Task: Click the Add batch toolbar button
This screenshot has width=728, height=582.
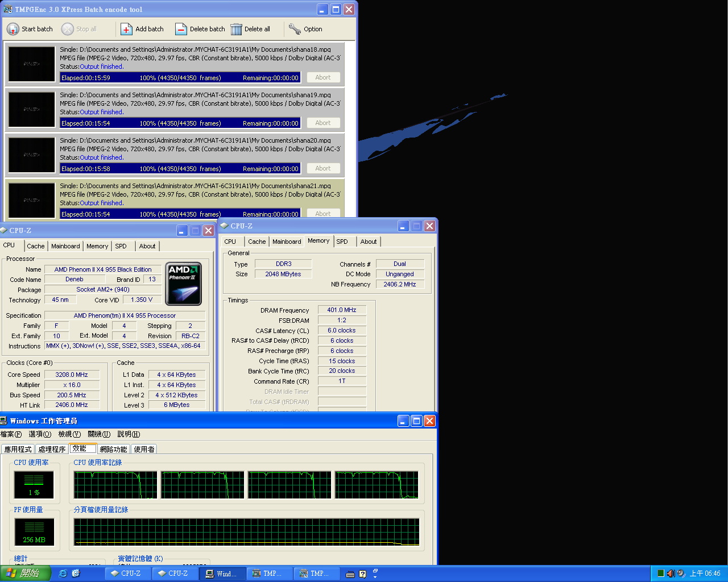Action: [x=142, y=29]
